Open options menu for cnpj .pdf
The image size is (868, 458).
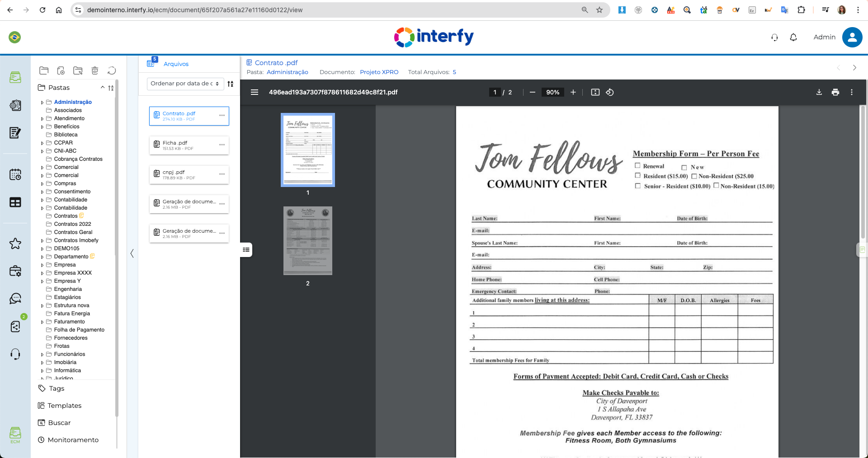point(222,174)
